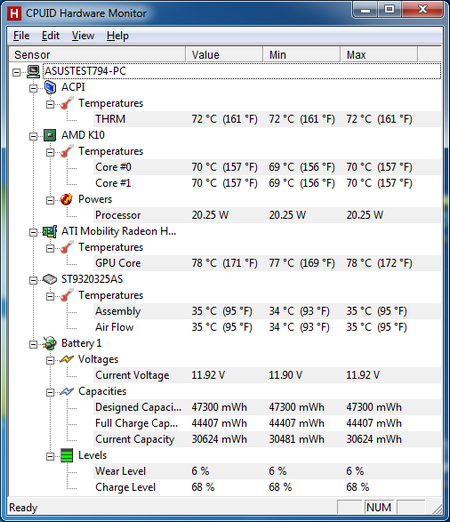Viewport: 450px width, 522px height.
Task: Click the 20.25 W processor value
Action: pyautogui.click(x=210, y=215)
